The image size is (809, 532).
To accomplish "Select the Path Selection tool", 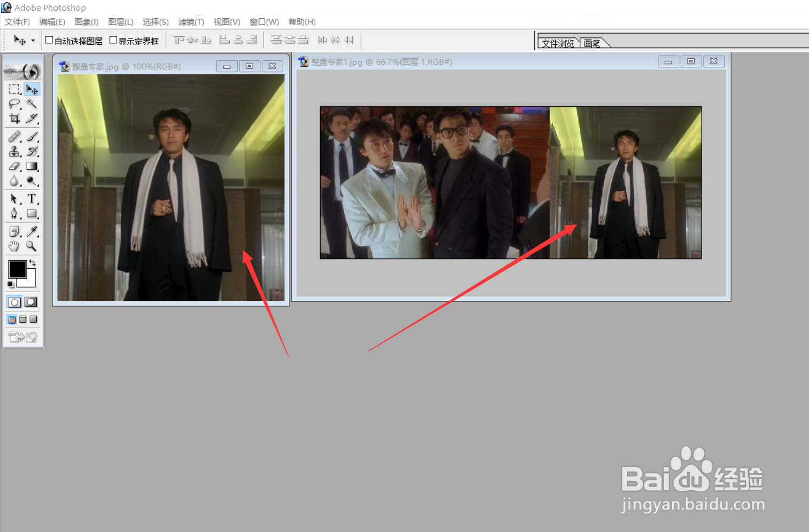I will (x=14, y=199).
